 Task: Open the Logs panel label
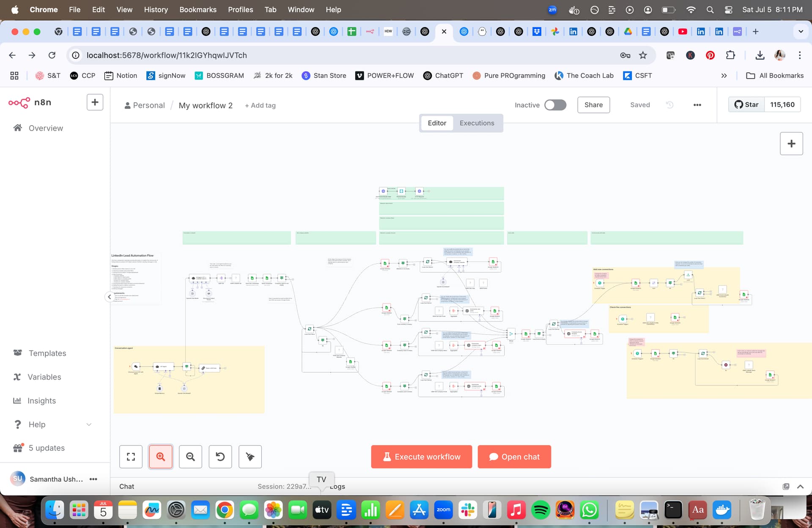pyautogui.click(x=337, y=487)
